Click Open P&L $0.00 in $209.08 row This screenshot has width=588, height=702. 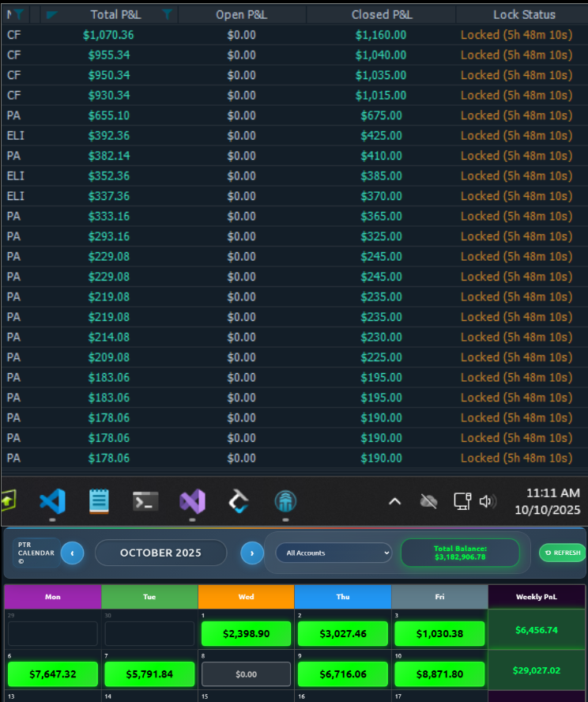pos(242,357)
